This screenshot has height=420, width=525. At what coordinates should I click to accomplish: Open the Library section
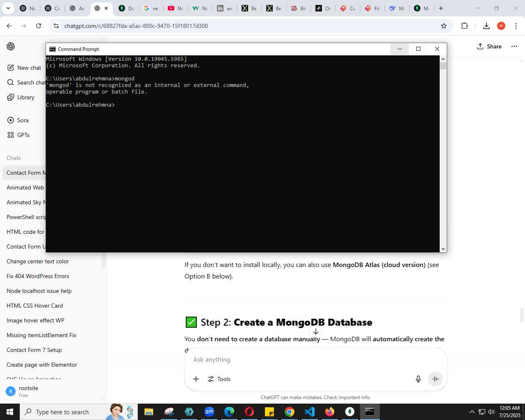(x=21, y=97)
